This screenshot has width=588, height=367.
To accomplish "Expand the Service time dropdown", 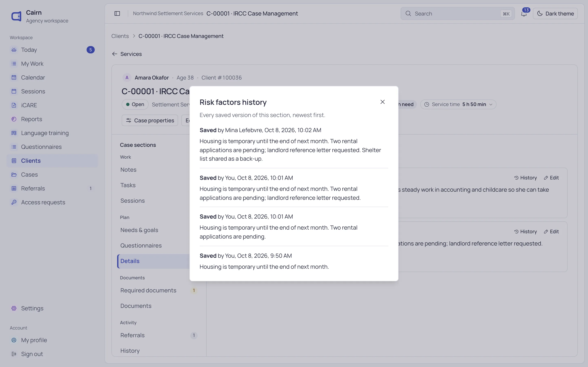I will tap(458, 104).
